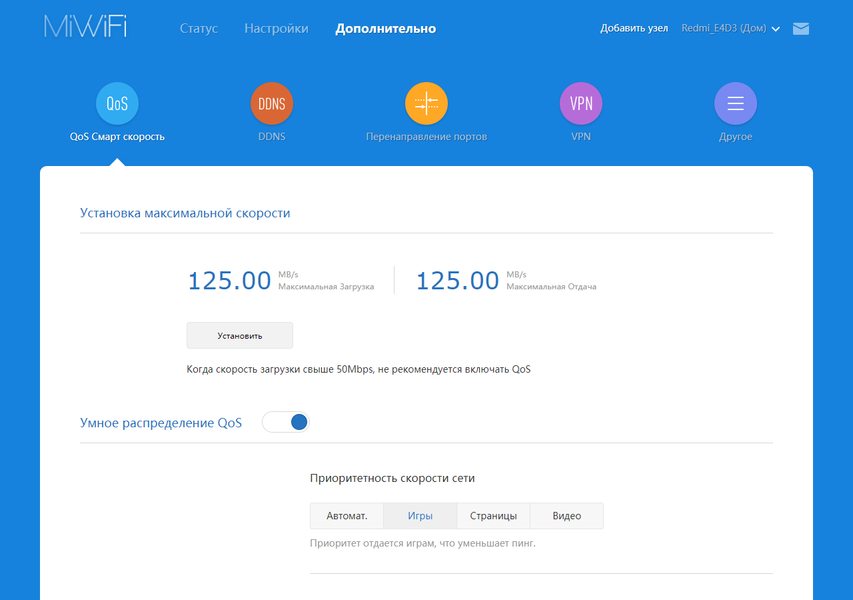Click the 125.00 maximum download value
853x600 pixels.
pos(229,281)
